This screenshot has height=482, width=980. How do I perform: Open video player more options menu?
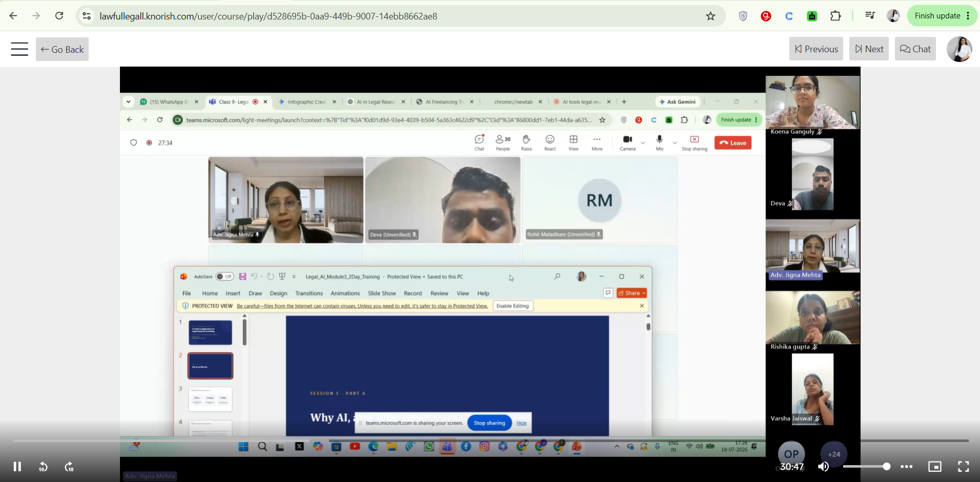tap(907, 467)
